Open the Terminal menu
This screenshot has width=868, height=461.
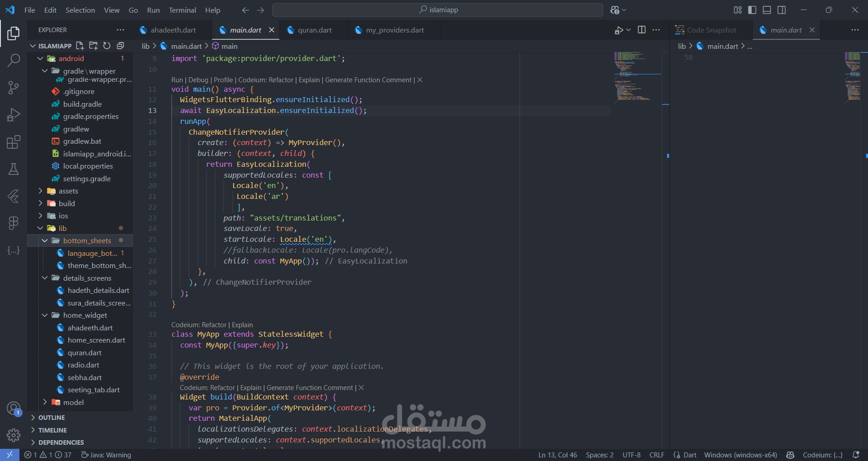182,10
